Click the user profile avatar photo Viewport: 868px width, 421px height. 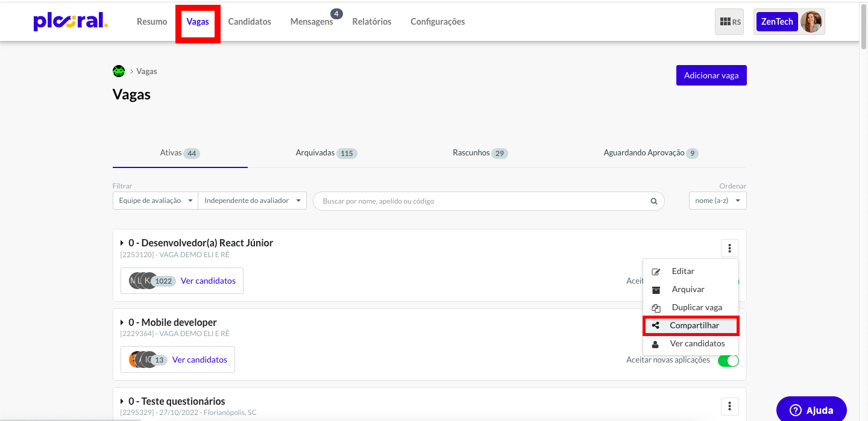pos(811,22)
